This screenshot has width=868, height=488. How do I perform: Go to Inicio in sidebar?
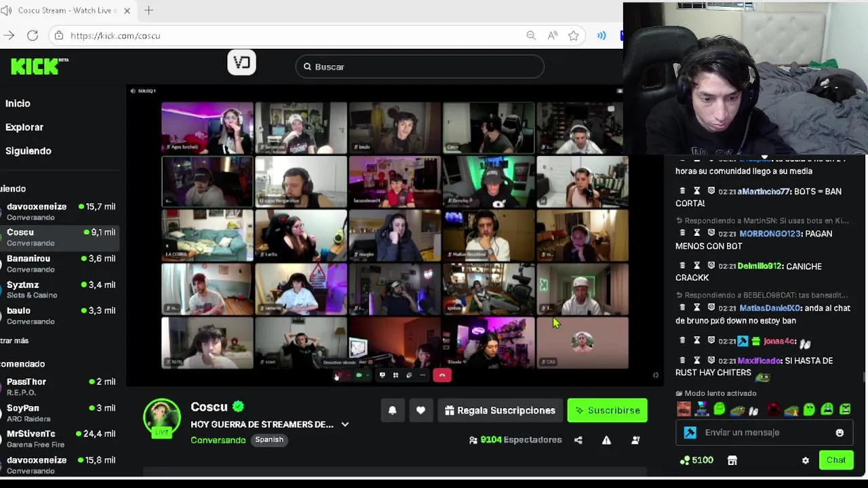coord(18,103)
